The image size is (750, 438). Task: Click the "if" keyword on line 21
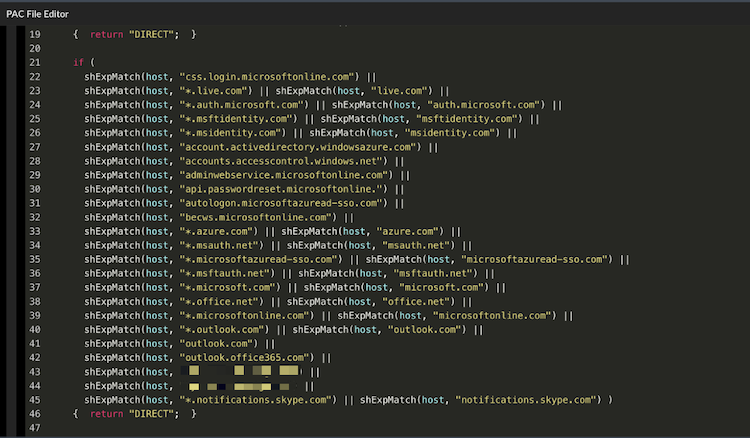[x=78, y=63]
